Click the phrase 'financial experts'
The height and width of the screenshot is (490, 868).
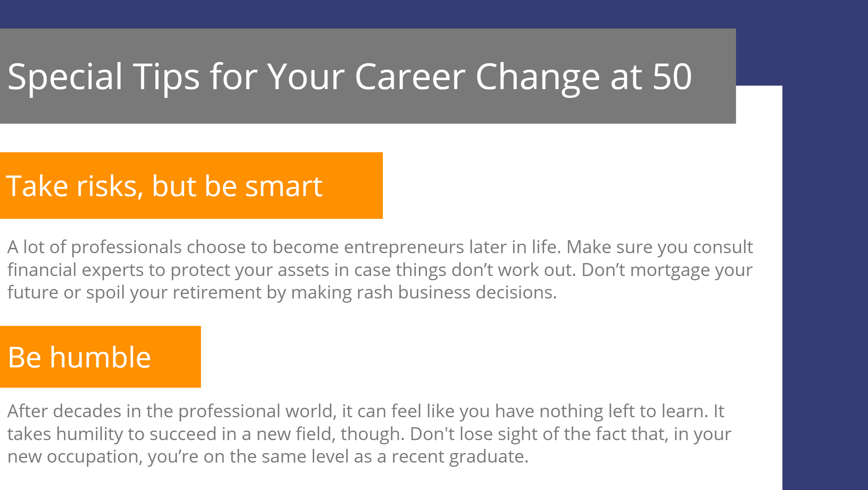75,270
